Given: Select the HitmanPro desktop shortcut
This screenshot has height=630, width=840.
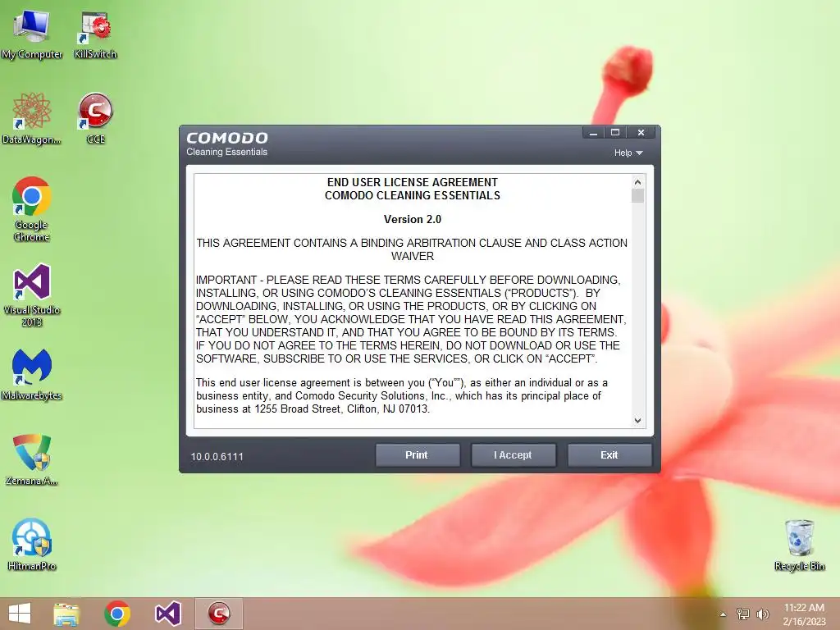Looking at the screenshot, I should point(32,545).
